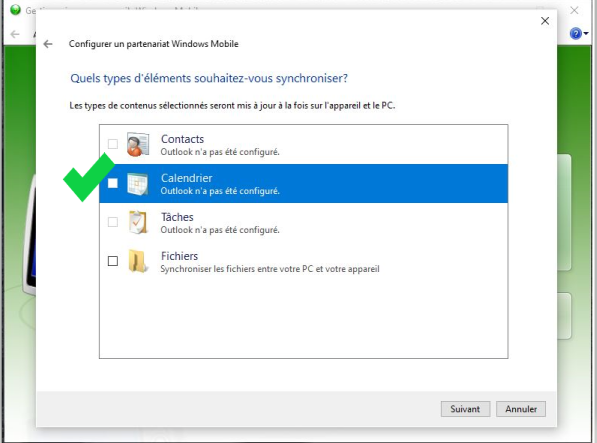Click the Suivant button

coord(465,409)
